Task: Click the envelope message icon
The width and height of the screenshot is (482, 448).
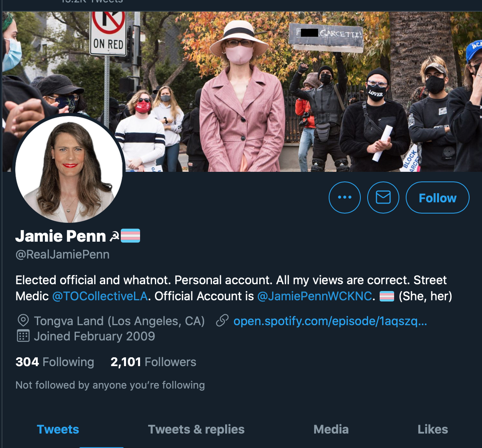Action: (x=383, y=197)
